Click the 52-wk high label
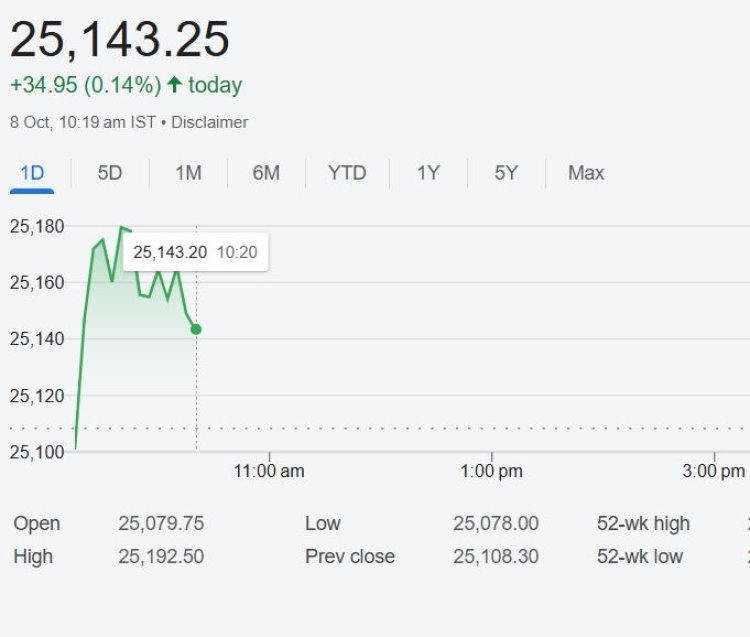 tap(643, 523)
